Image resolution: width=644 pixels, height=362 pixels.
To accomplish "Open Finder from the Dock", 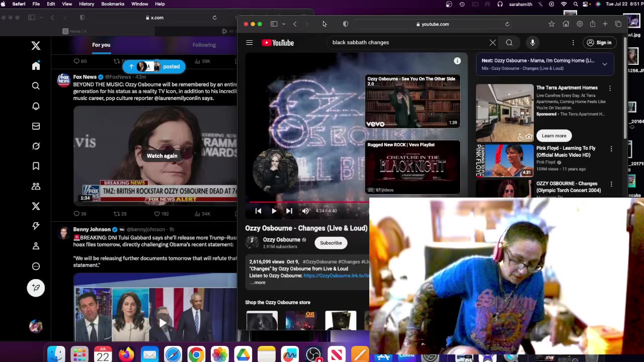I will pyautogui.click(x=56, y=355).
